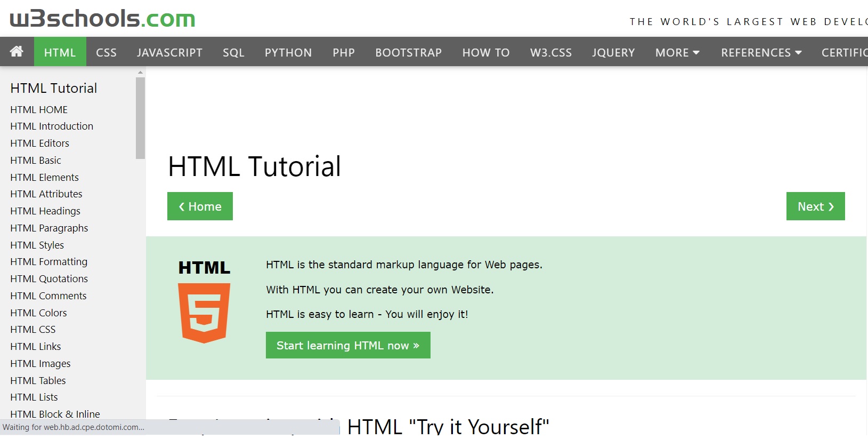Open HTML Lists lesson
Viewport: 868px width, 439px height.
tap(34, 397)
